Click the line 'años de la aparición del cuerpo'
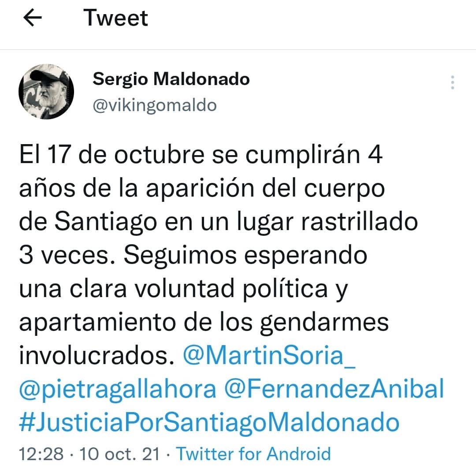 coord(202,189)
